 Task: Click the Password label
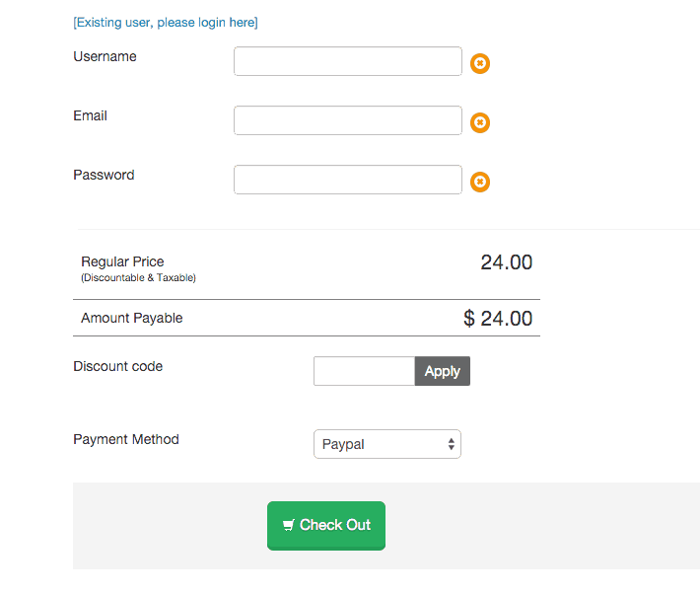pyautogui.click(x=104, y=175)
